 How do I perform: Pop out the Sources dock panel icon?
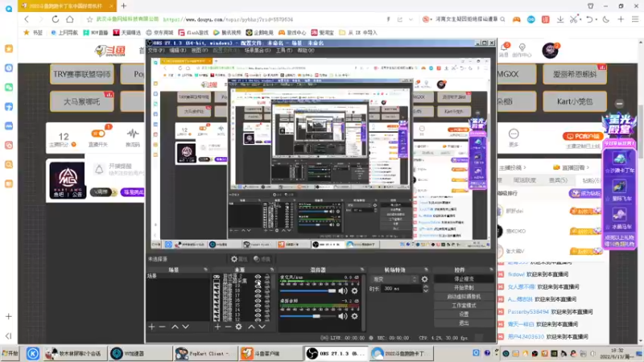coord(271,269)
